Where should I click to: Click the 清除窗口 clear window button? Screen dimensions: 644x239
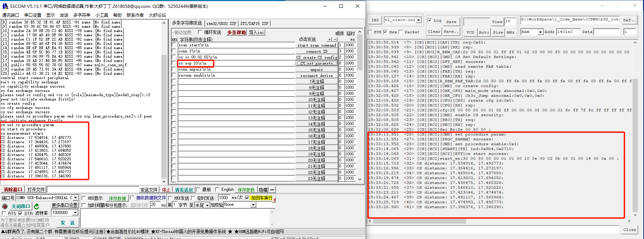pos(13,190)
